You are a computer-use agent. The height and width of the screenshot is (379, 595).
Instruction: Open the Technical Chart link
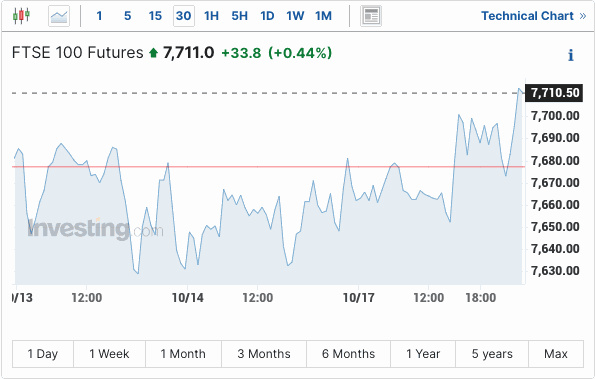click(x=527, y=16)
